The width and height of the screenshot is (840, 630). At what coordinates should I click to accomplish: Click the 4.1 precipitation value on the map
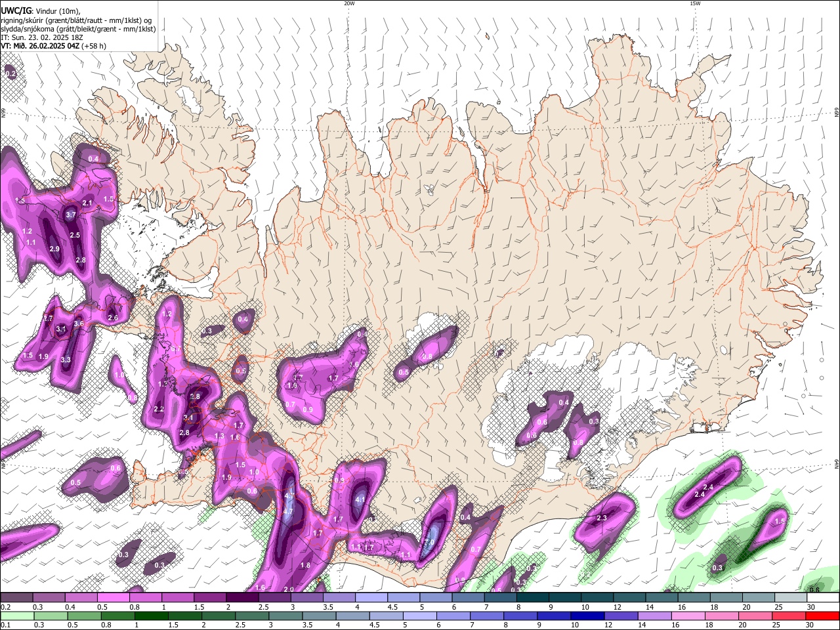pos(360,500)
